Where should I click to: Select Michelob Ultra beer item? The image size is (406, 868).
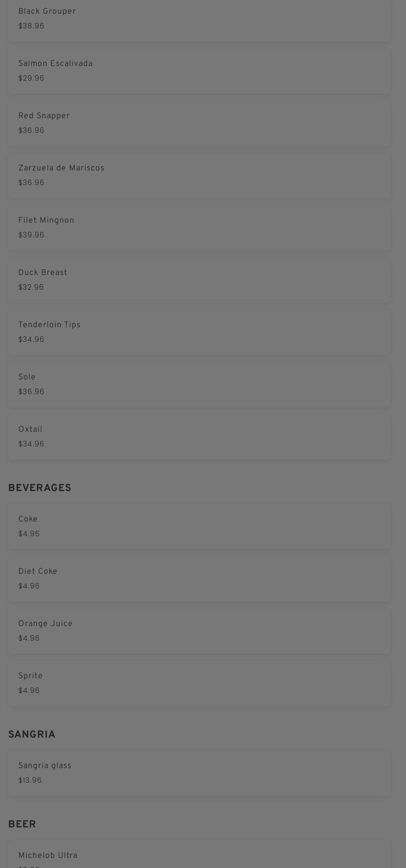199,854
